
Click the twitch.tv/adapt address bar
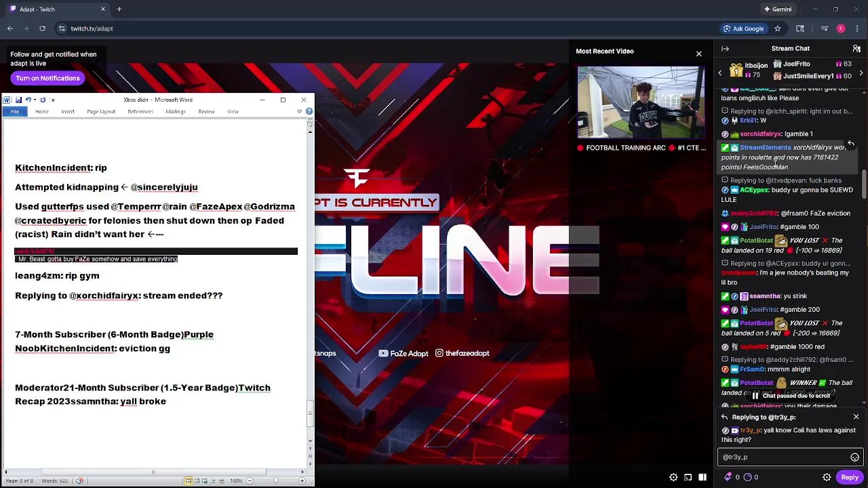(x=92, y=28)
